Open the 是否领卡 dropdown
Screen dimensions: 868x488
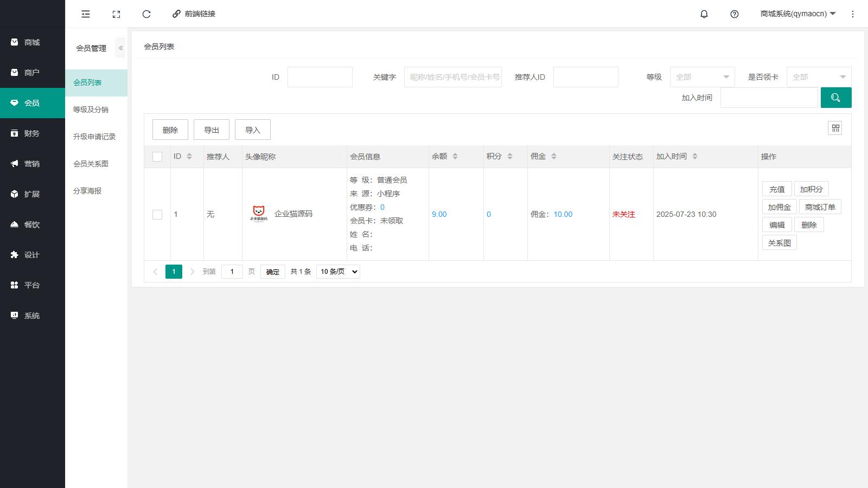click(819, 77)
